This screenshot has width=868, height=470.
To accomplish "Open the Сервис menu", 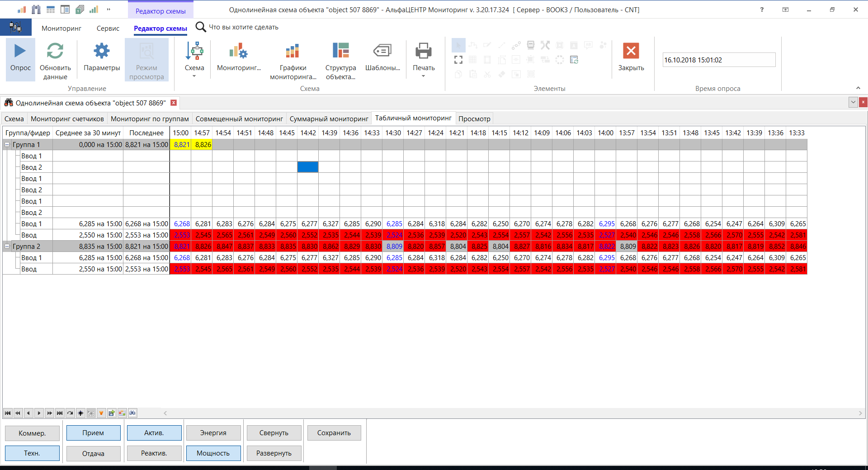I will pos(107,28).
